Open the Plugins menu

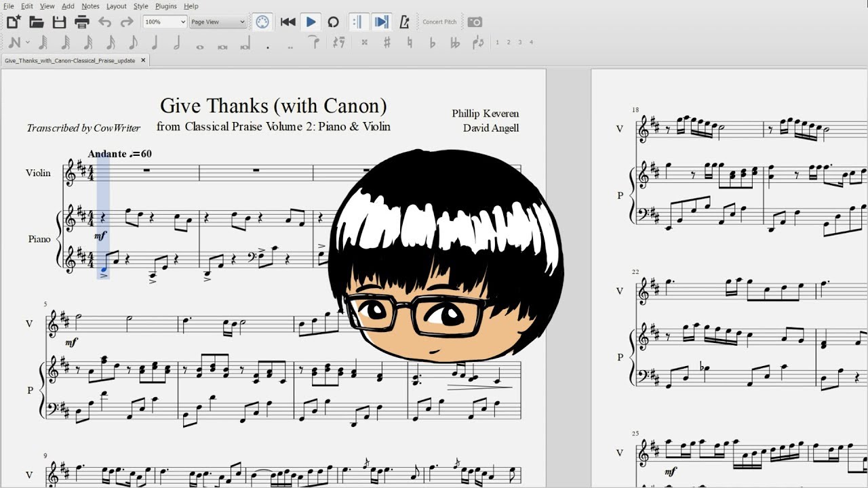(166, 6)
